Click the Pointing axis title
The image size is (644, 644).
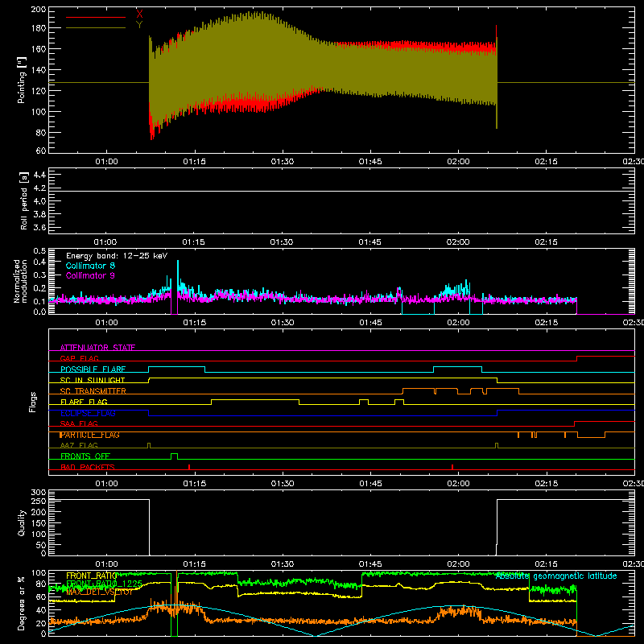[x=22, y=80]
